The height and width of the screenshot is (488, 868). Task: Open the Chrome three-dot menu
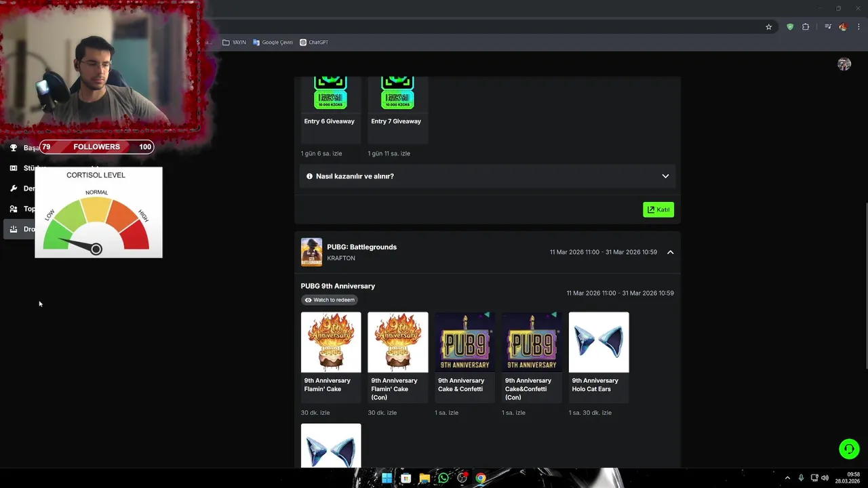tap(859, 27)
